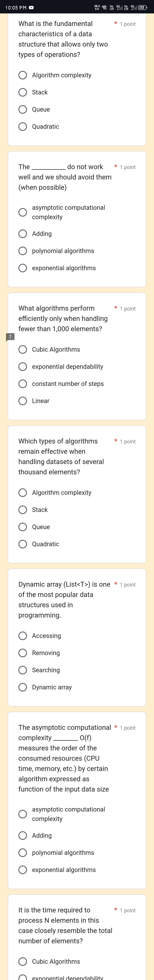Choose the Linear answer option

(23, 401)
